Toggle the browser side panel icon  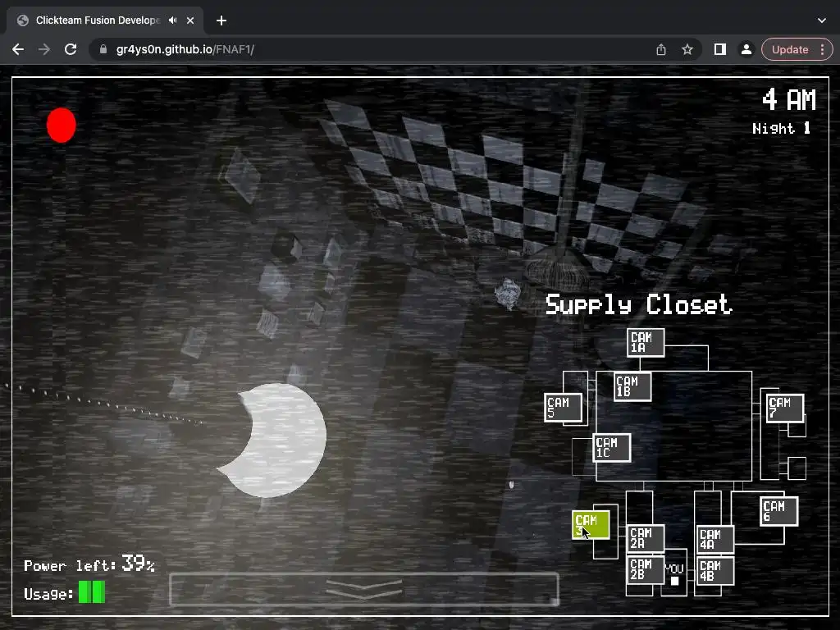(720, 49)
